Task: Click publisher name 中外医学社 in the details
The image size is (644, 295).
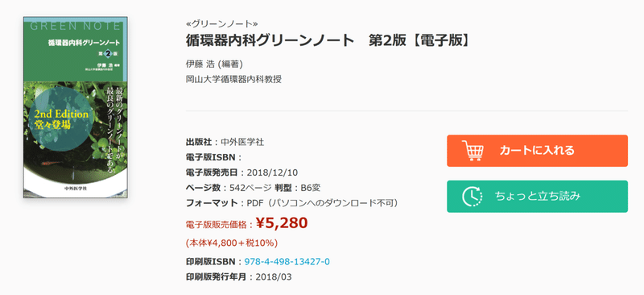Action: 242,143
